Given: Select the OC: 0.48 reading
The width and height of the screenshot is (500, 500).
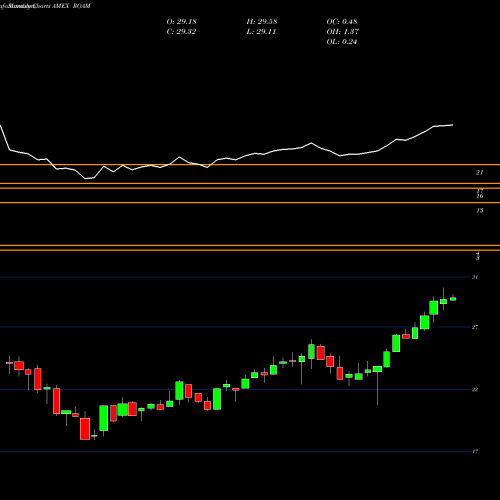Looking at the screenshot, I should (342, 22).
